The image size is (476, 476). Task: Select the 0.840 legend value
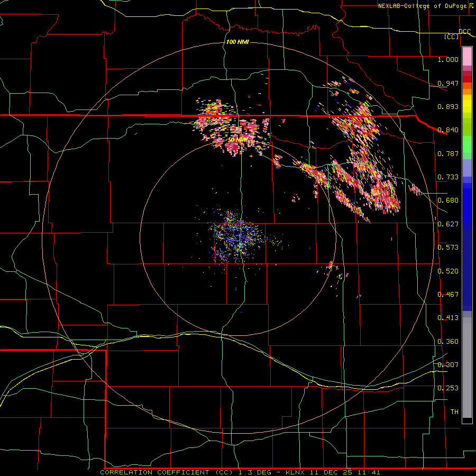(448, 130)
